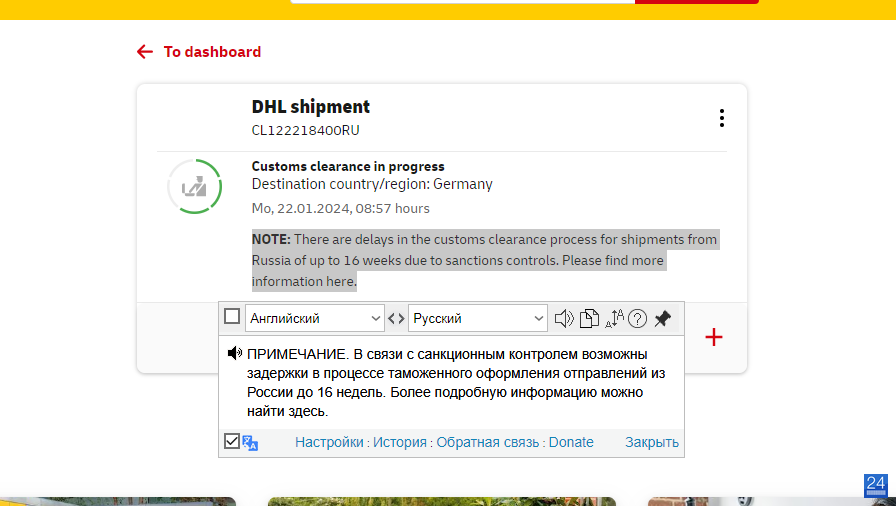Click the red back arrow icon
This screenshot has width=896, height=506.
point(145,52)
